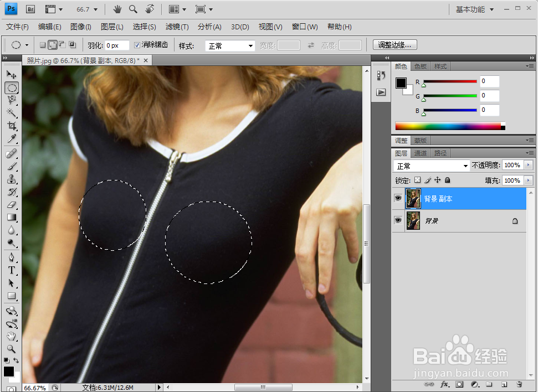Image resolution: width=538 pixels, height=392 pixels.
Task: Select the Dodge tool
Action: pyautogui.click(x=11, y=243)
